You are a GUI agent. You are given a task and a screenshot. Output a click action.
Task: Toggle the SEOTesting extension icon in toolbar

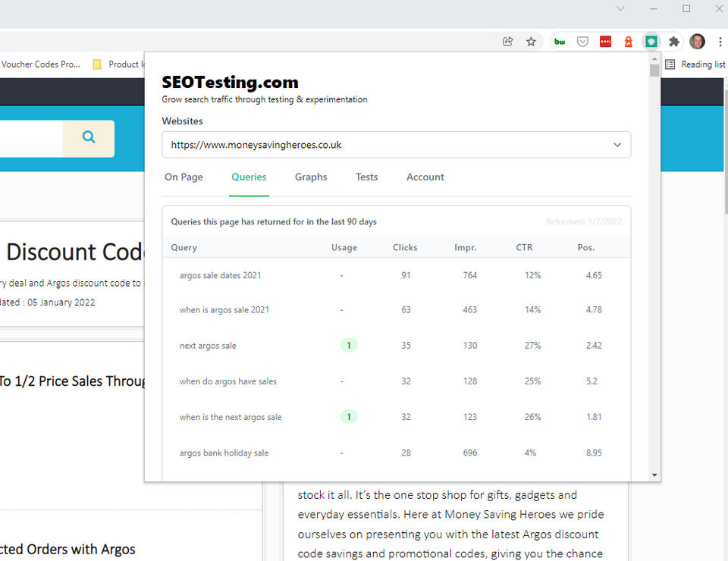coord(651,42)
